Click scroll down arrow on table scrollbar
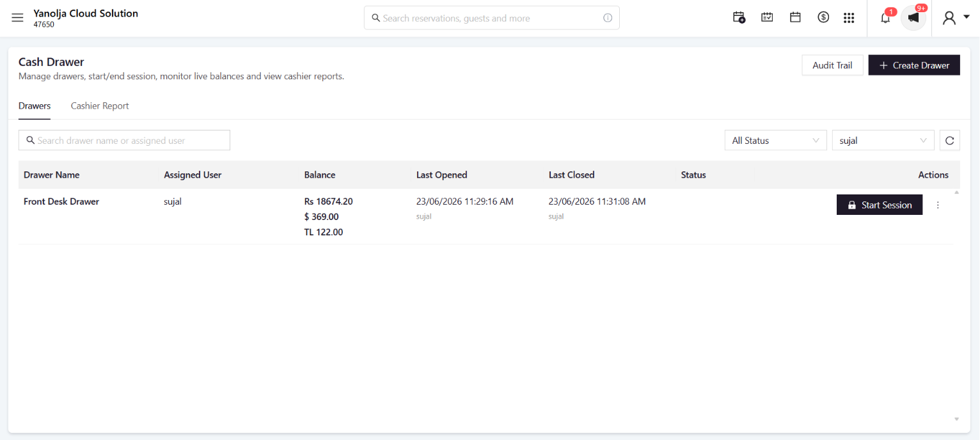The image size is (980, 440). (957, 419)
